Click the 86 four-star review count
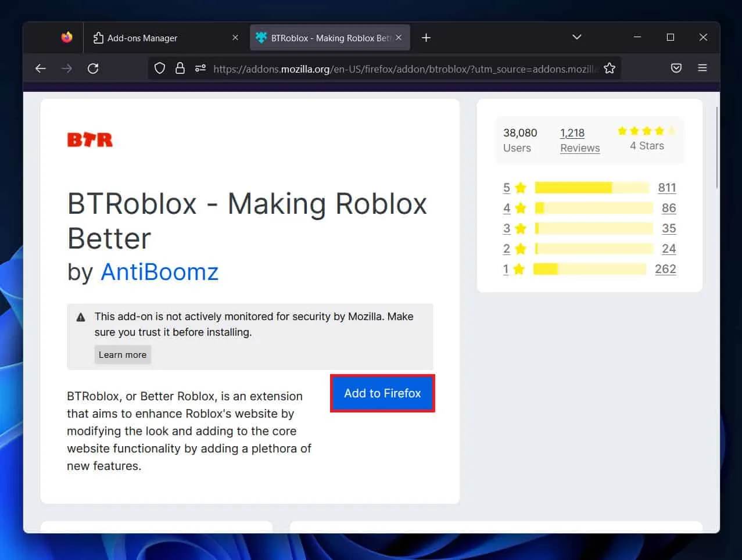Screen dimensions: 742x560 pos(669,208)
